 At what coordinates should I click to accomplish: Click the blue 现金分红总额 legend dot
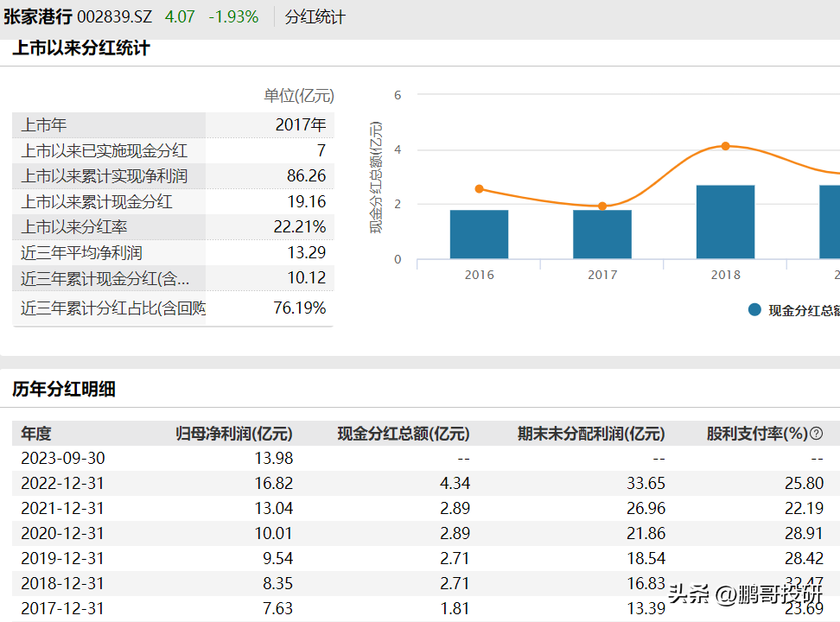[x=754, y=309]
